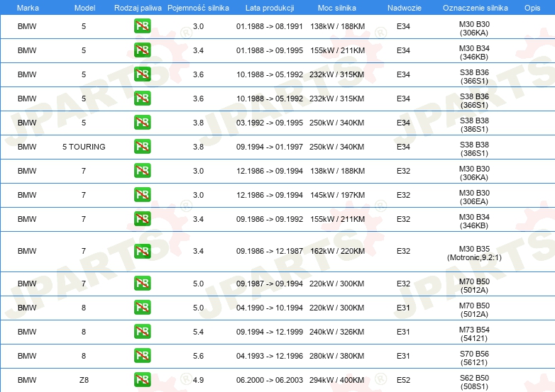Click the fuel icon in the BMW 8 5.6 row
This screenshot has height=392, width=555.
[142, 355]
